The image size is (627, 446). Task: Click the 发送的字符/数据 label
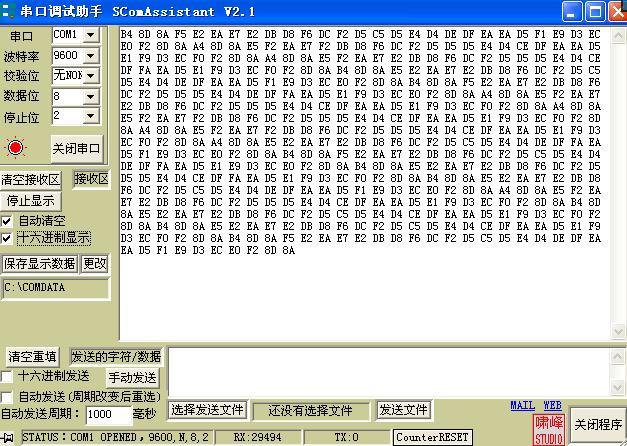116,356
